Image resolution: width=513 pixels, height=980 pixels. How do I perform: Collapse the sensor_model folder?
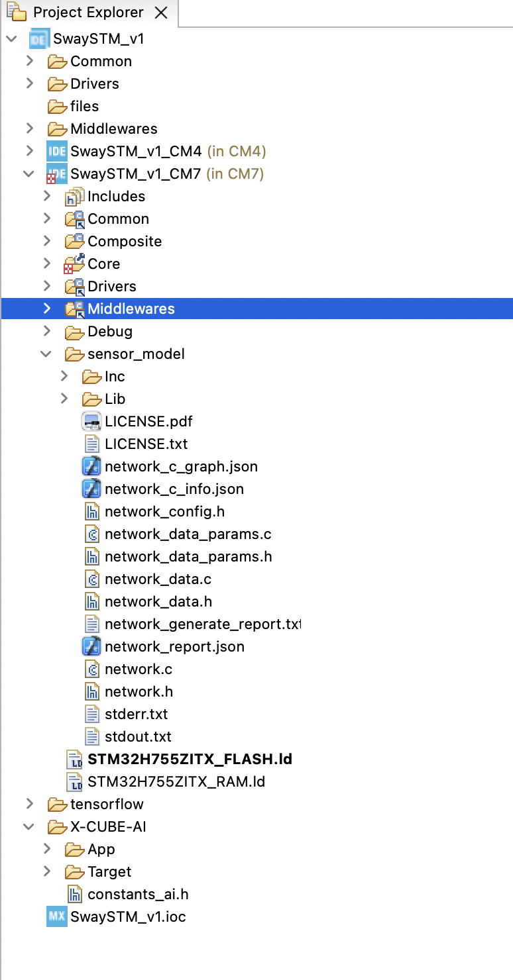point(46,354)
